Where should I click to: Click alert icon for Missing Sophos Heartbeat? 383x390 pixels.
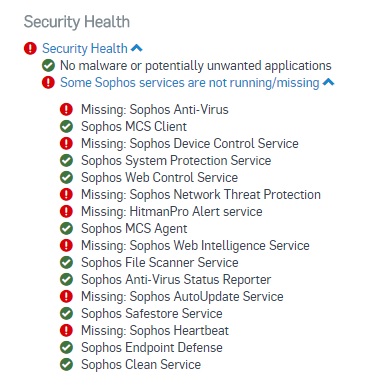(66, 330)
